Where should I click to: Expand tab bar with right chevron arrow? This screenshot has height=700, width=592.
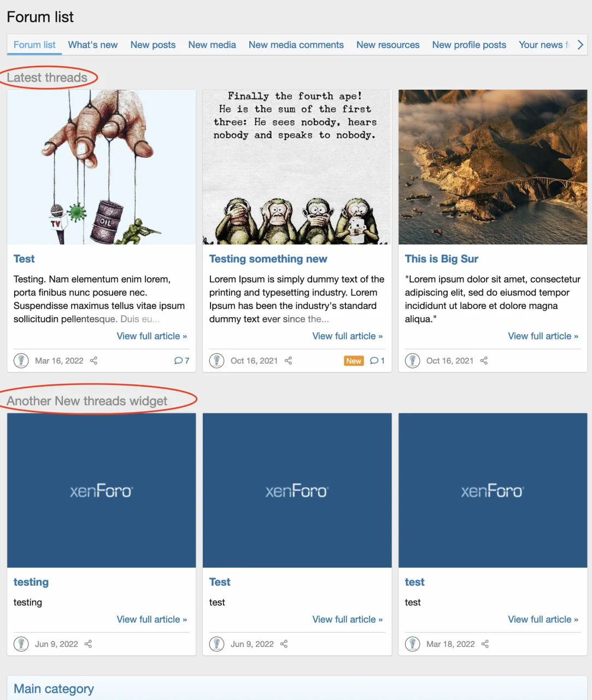[580, 45]
